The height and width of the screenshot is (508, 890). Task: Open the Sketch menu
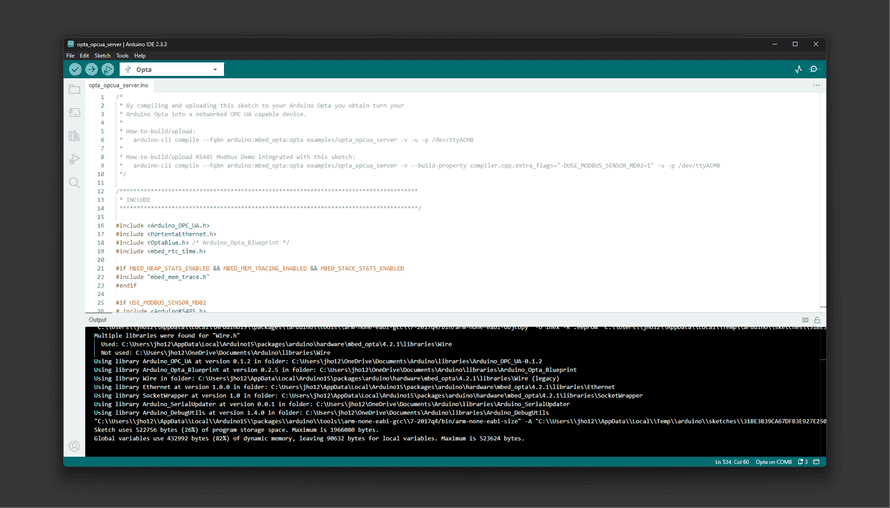pyautogui.click(x=103, y=56)
